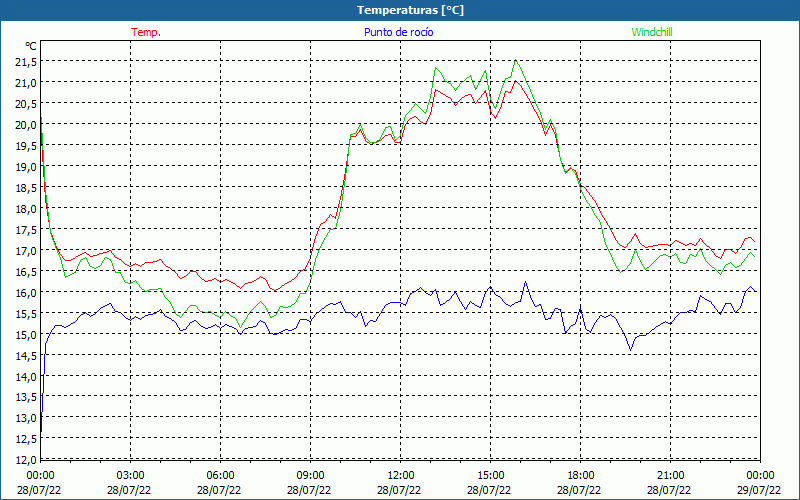The image size is (800, 500).
Task: Select the red "Temp." legend label
Action: pos(146,32)
